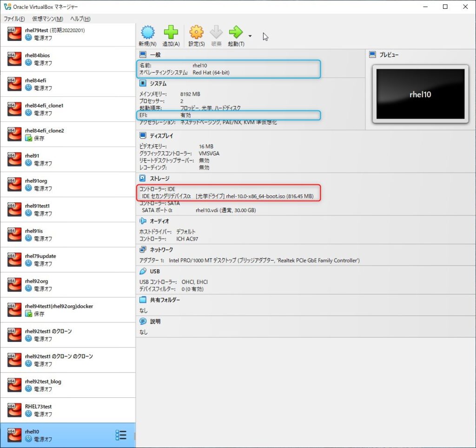Screen dimensions: 476x448
Task: Click the Storage (ストレージ) section icon
Action: tap(143, 178)
